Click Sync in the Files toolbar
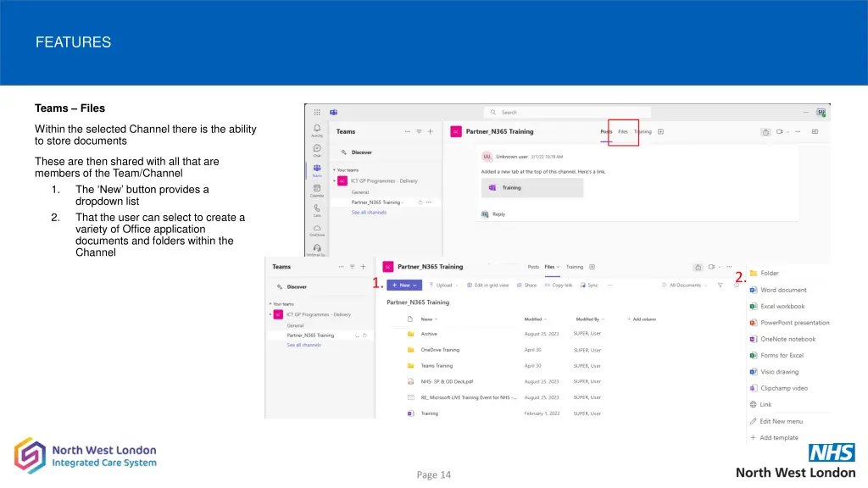Screen dimensions: 868x488 (589, 286)
